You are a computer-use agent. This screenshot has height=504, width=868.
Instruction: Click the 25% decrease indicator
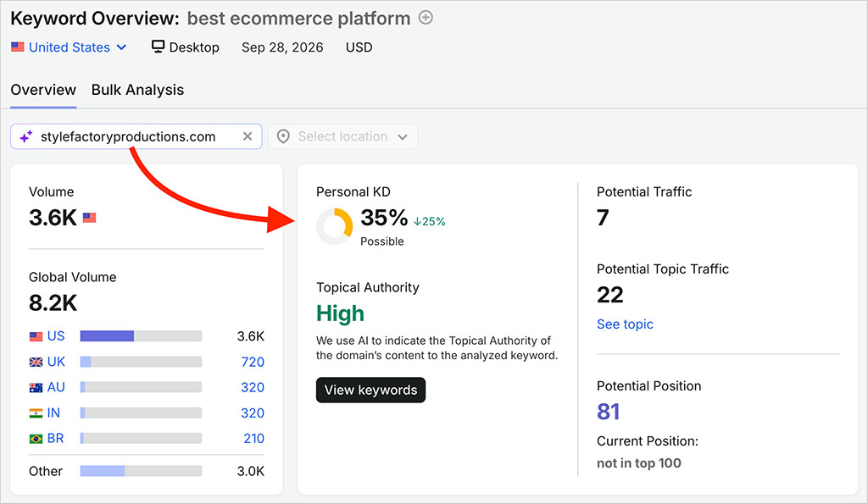[429, 221]
